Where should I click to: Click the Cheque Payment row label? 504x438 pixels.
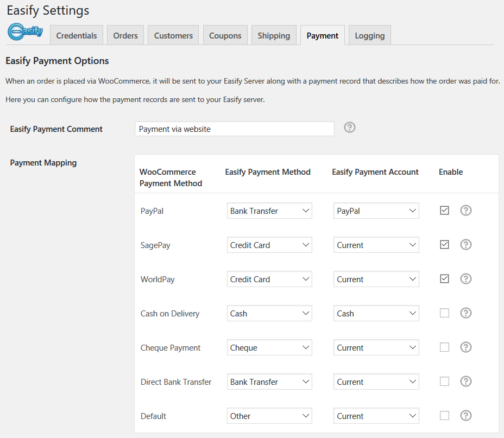click(x=171, y=348)
